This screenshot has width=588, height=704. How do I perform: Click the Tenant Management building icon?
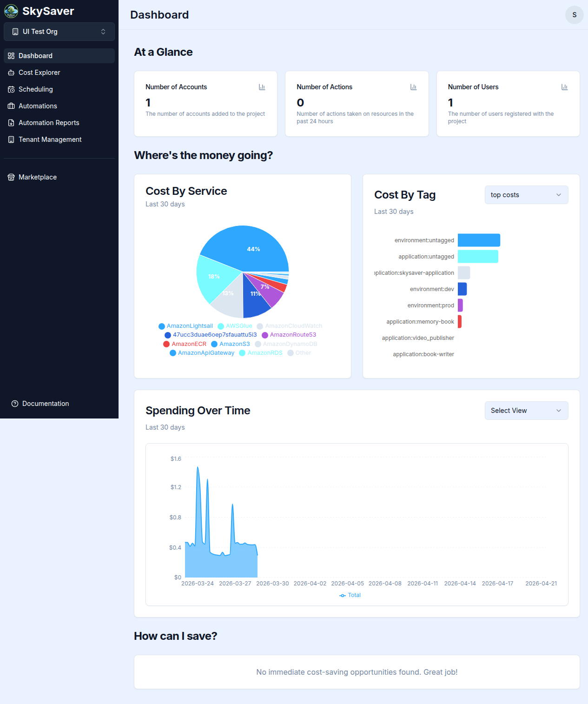11,139
